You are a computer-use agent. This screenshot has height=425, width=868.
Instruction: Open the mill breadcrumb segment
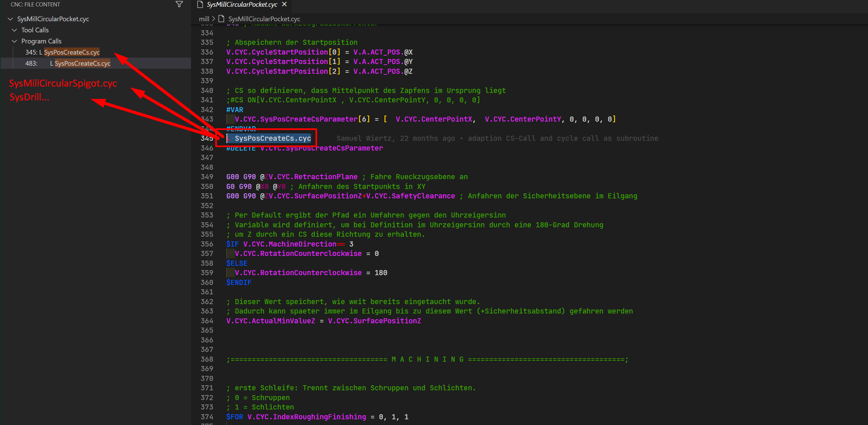click(204, 19)
